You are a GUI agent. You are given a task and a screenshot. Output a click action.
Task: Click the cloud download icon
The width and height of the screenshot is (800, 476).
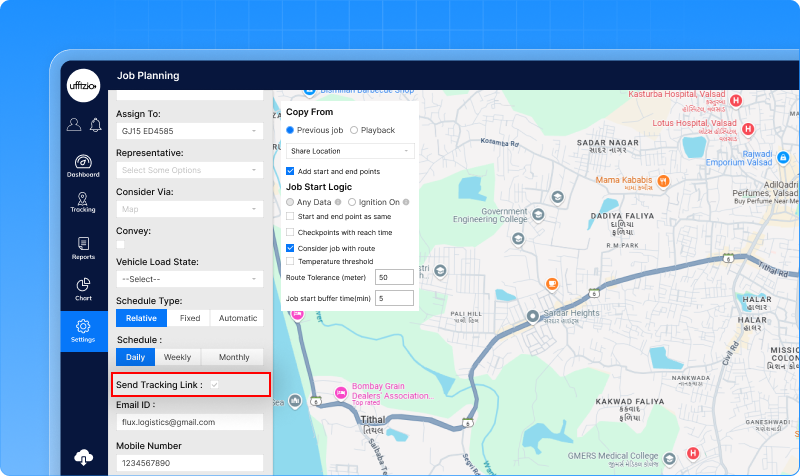tap(83, 457)
